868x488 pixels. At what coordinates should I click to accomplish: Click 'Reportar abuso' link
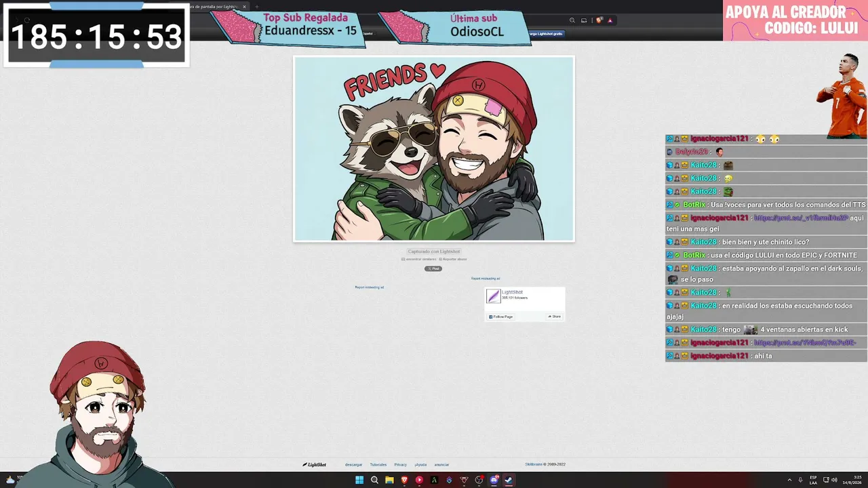(453, 259)
